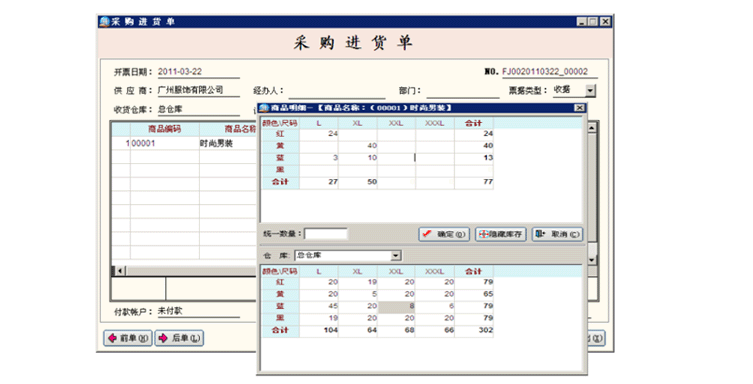Screen dimensions: 753x384
Task: Click the 开票日期 field 2011-03-22
Action: (198, 72)
